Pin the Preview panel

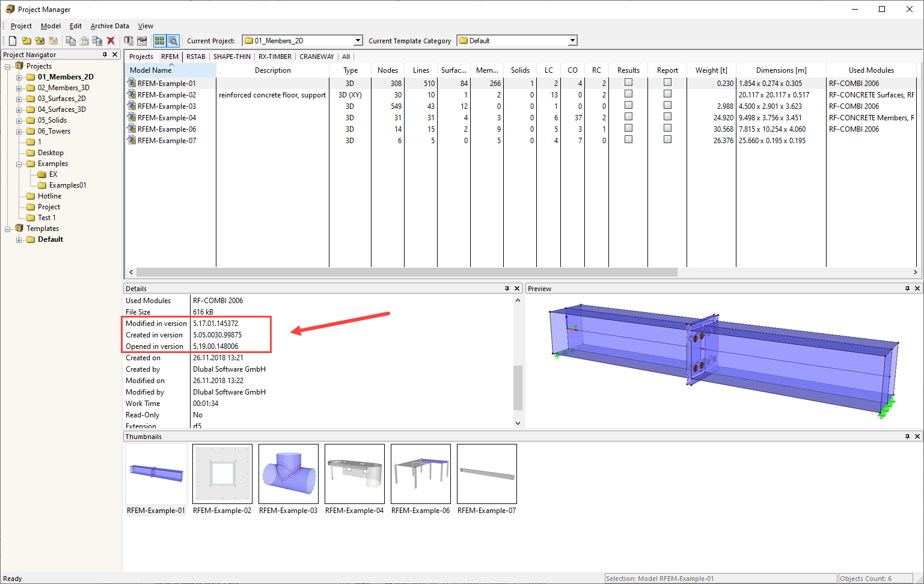tap(907, 289)
